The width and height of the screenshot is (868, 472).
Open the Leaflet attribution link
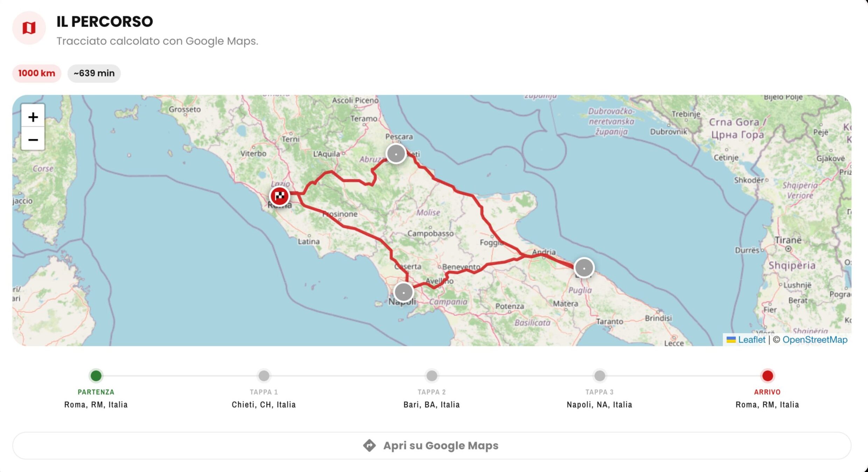(x=751, y=340)
